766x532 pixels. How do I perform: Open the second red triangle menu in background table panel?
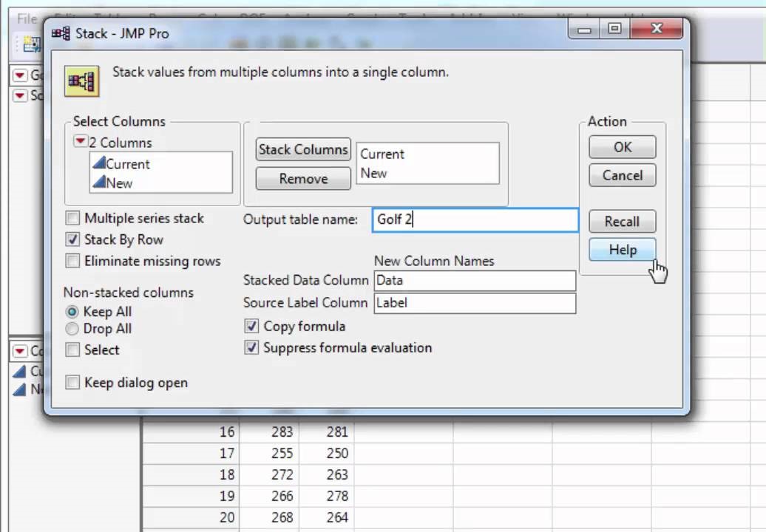point(19,95)
